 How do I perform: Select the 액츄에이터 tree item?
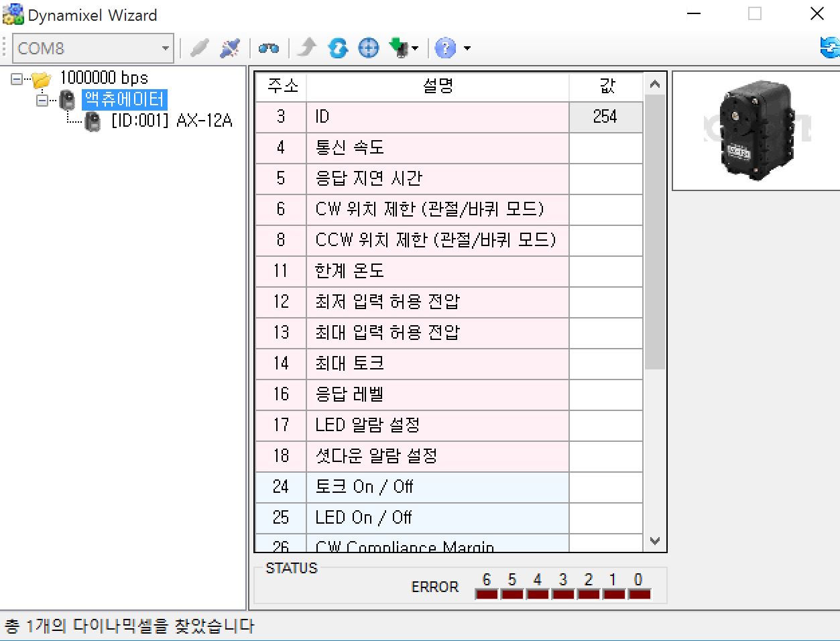click(x=124, y=100)
